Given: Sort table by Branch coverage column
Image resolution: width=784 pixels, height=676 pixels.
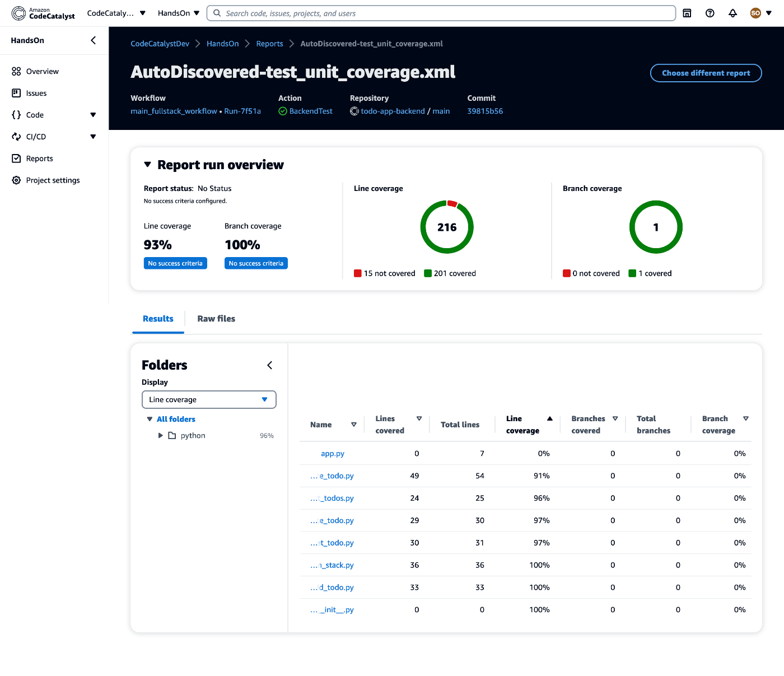Looking at the screenshot, I should 746,418.
